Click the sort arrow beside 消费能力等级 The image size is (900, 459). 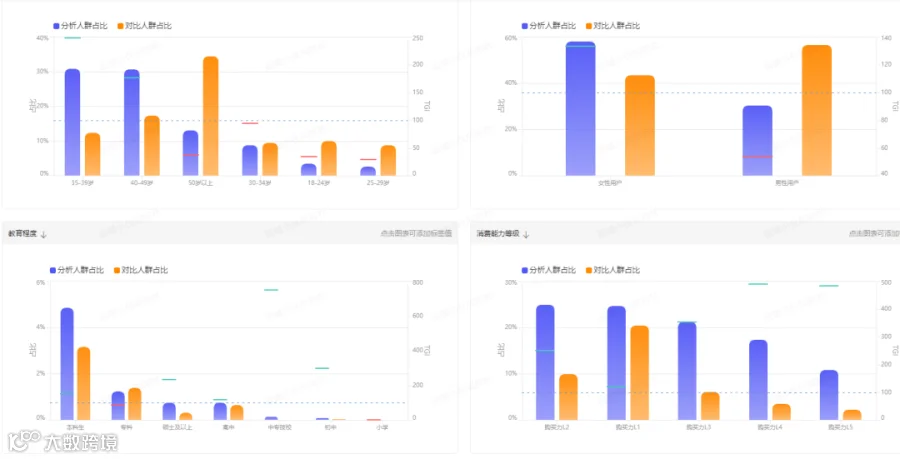pos(526,234)
